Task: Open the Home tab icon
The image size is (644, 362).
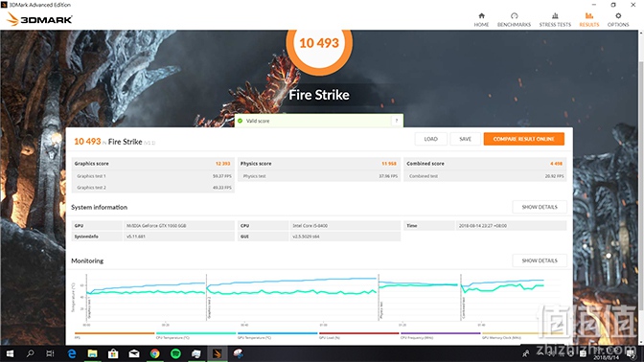Action: pos(481,19)
